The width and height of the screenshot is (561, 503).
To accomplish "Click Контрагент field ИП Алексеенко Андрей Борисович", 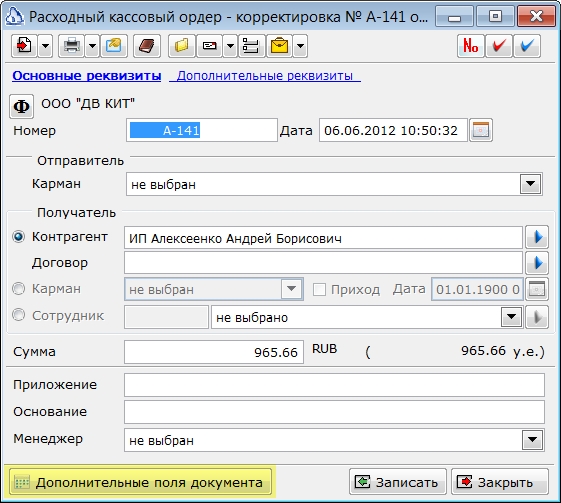I will (x=323, y=238).
